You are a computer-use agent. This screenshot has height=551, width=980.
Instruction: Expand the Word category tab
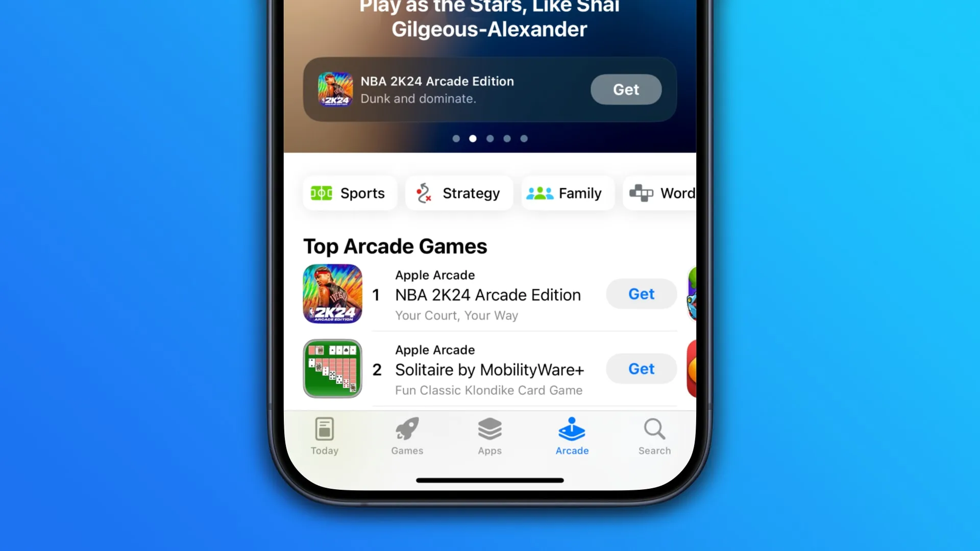(664, 193)
